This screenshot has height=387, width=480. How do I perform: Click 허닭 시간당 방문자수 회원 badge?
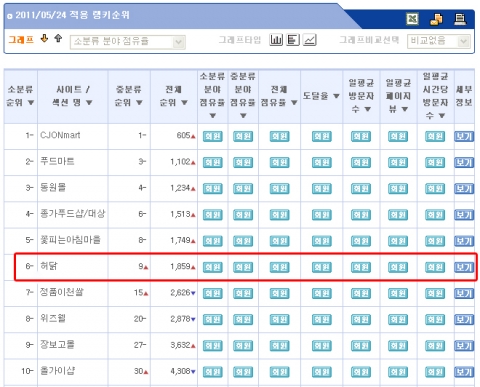coord(435,267)
